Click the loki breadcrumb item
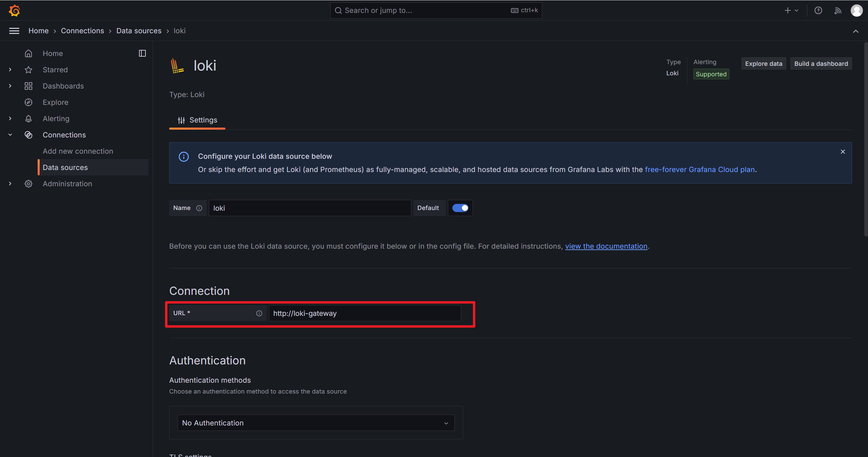Screen dimensions: 868x457 (180, 31)
